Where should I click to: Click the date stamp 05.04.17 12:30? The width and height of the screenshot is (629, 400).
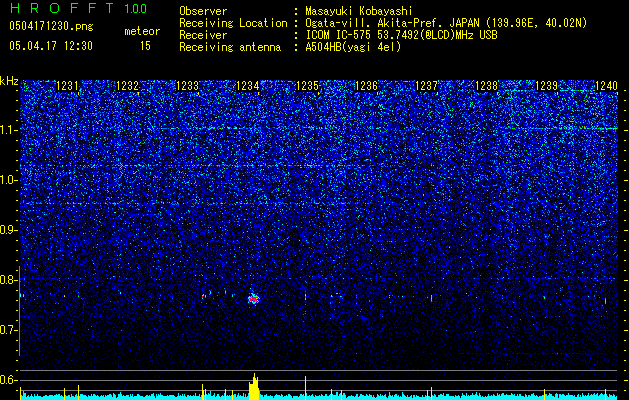[51, 46]
